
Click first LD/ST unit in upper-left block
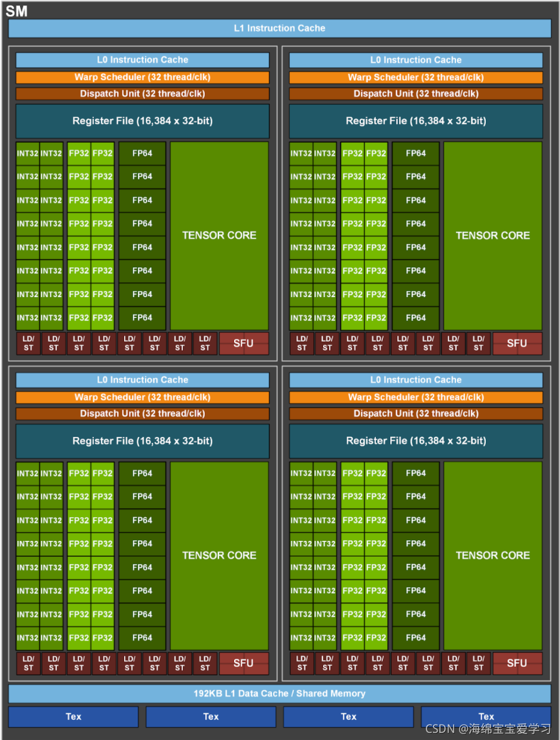[29, 344]
